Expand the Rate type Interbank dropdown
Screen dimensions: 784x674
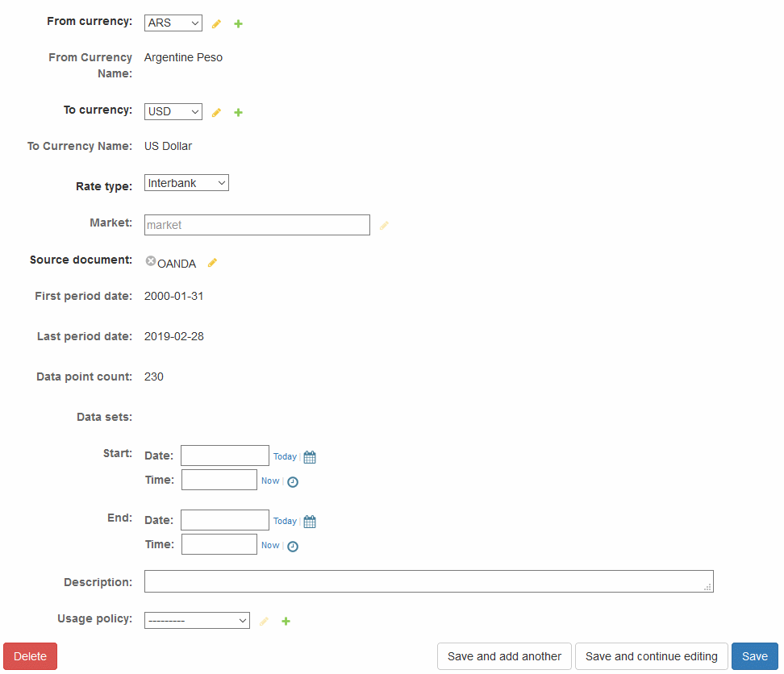click(x=186, y=183)
